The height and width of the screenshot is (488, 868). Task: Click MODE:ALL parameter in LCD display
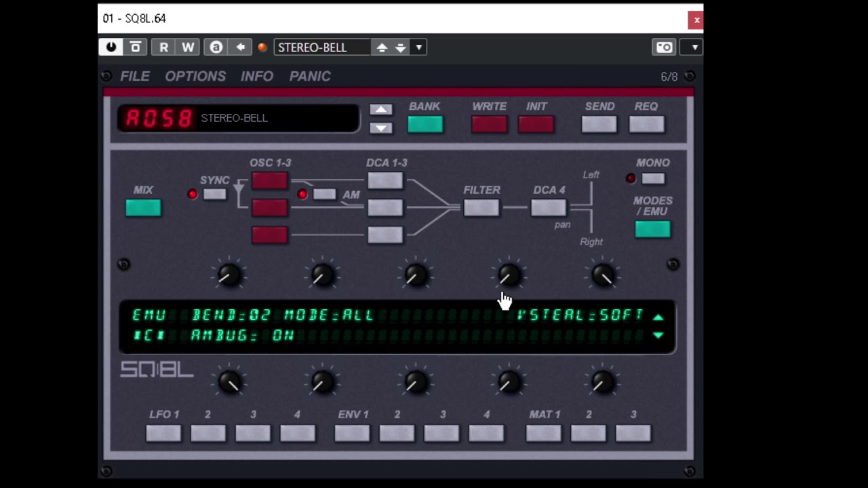click(329, 315)
